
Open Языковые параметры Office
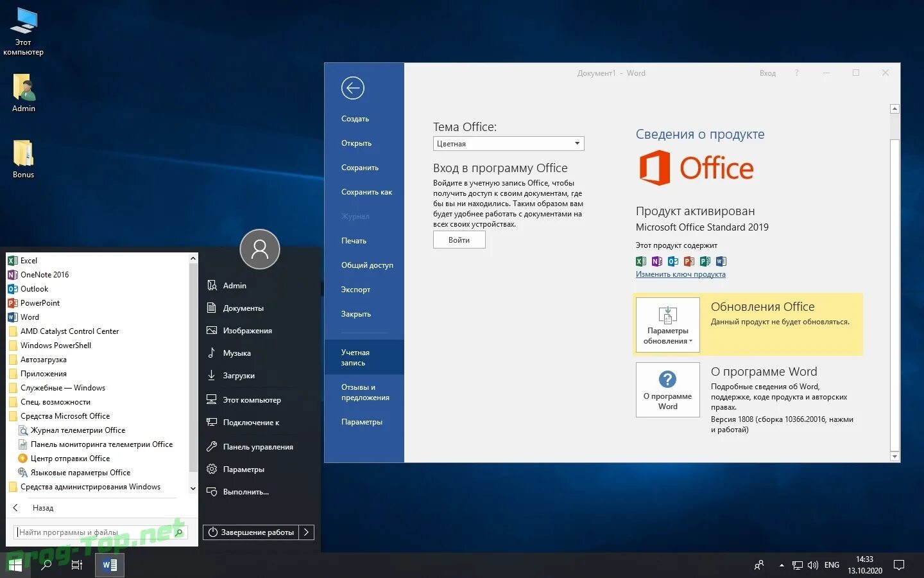74,472
